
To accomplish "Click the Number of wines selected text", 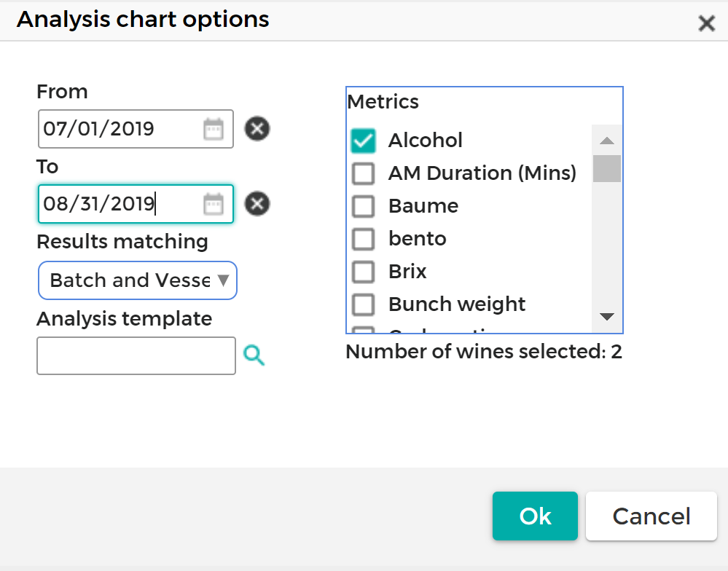I will pos(484,352).
